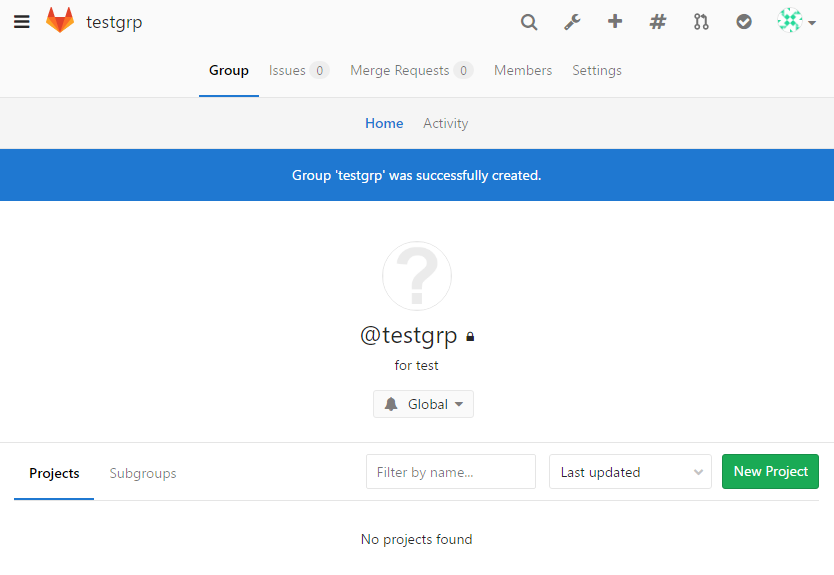Click the notification bell icon
This screenshot has height=575, width=834.
point(391,404)
